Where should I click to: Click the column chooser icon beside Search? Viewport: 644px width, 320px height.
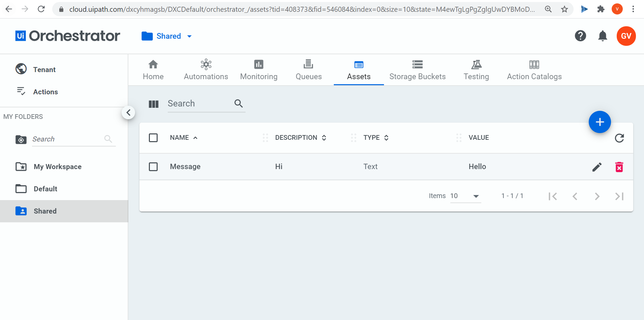(154, 104)
